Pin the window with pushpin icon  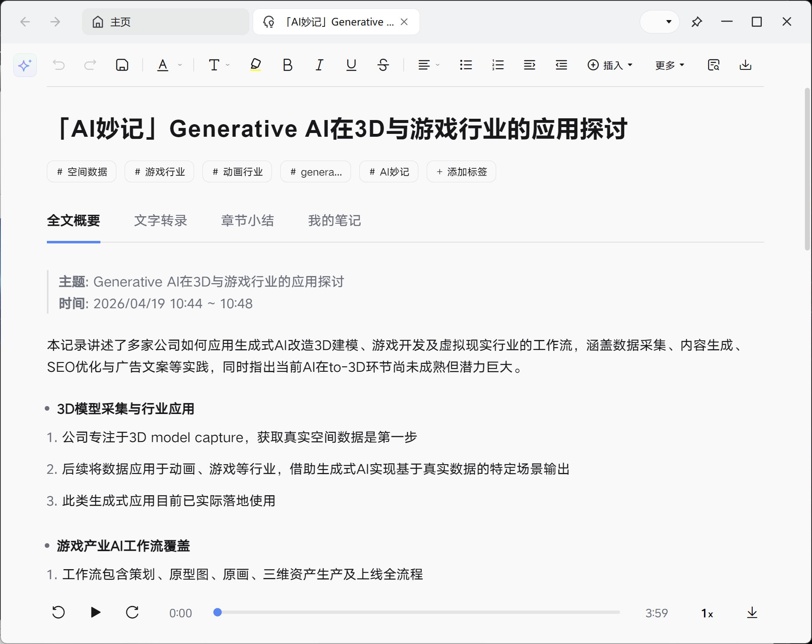point(697,22)
